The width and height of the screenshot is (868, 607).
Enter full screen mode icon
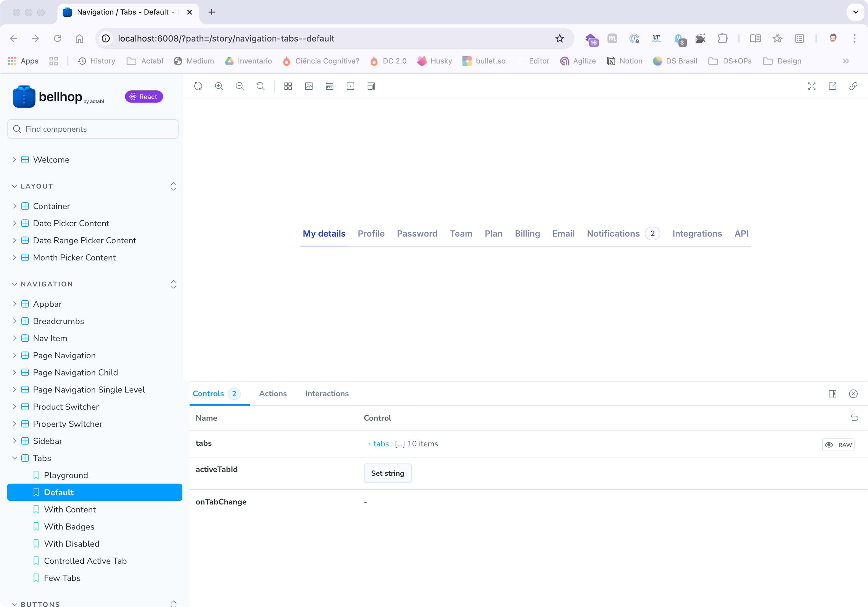point(812,86)
